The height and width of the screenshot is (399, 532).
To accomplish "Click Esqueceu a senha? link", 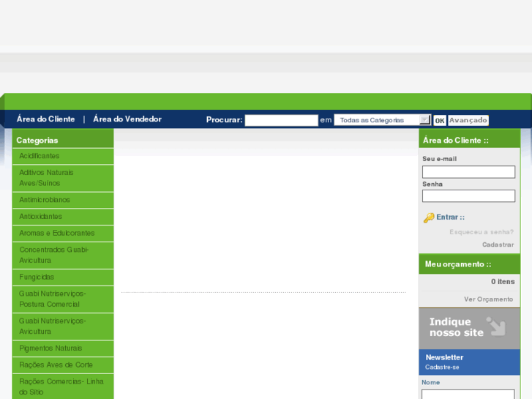I will click(482, 232).
